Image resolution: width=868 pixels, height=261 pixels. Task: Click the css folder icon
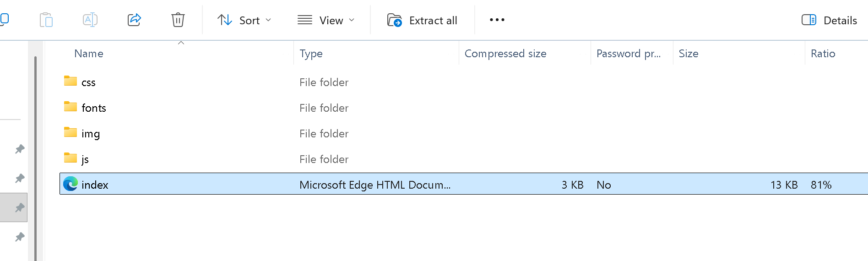(71, 81)
